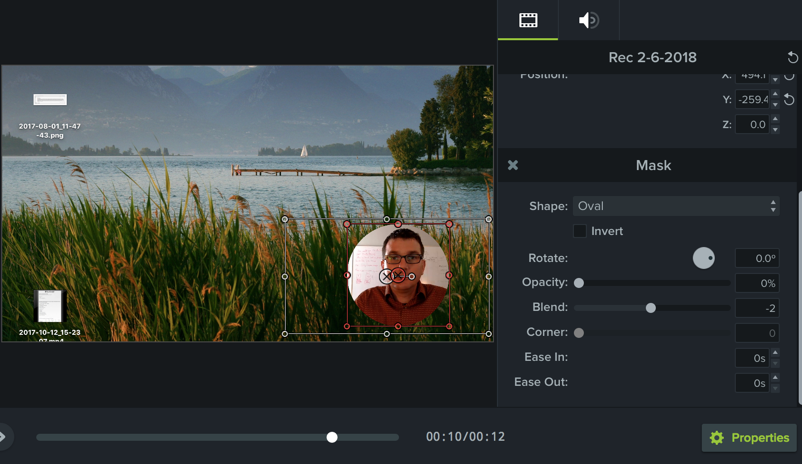Edit the Blend value field showing -2
The height and width of the screenshot is (464, 802).
pyautogui.click(x=757, y=308)
